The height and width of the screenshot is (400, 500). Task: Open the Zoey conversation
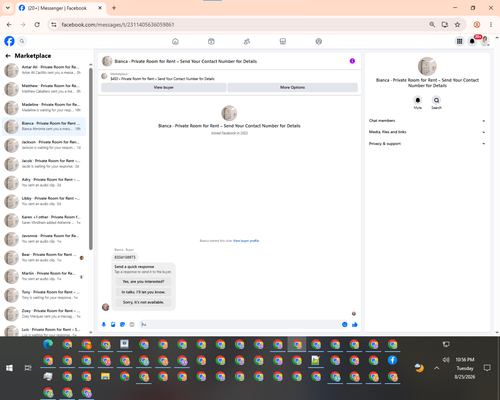(x=45, y=314)
